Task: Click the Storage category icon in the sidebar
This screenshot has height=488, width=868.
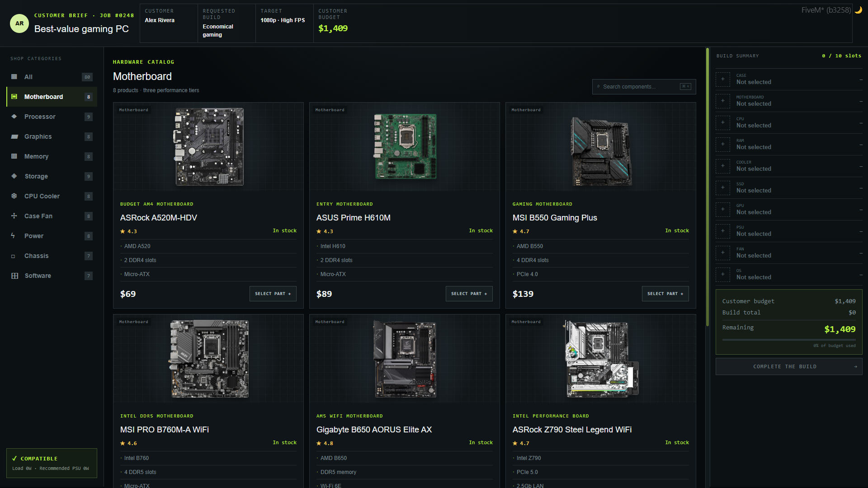Action: tap(14, 176)
